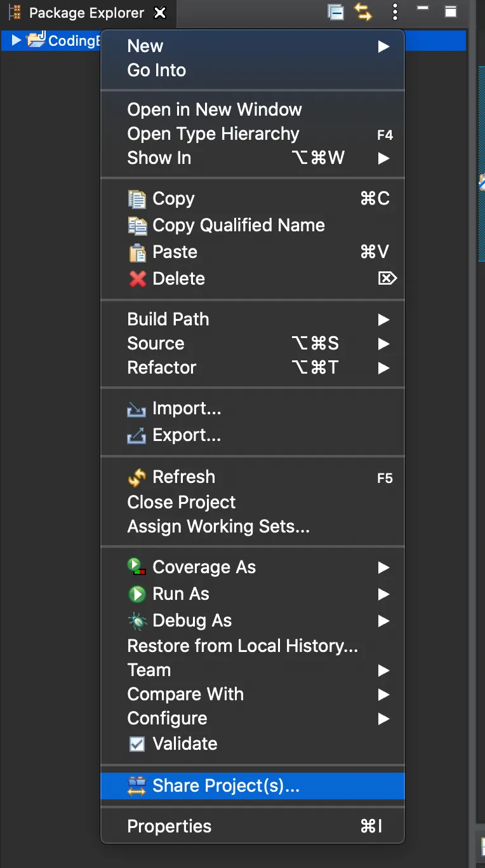Viewport: 485px width, 868px height.
Task: Click the Export icon
Action: 137,436
